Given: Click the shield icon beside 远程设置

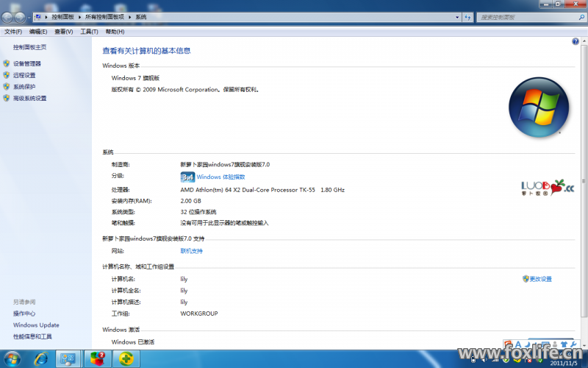Looking at the screenshot, I should tap(7, 75).
